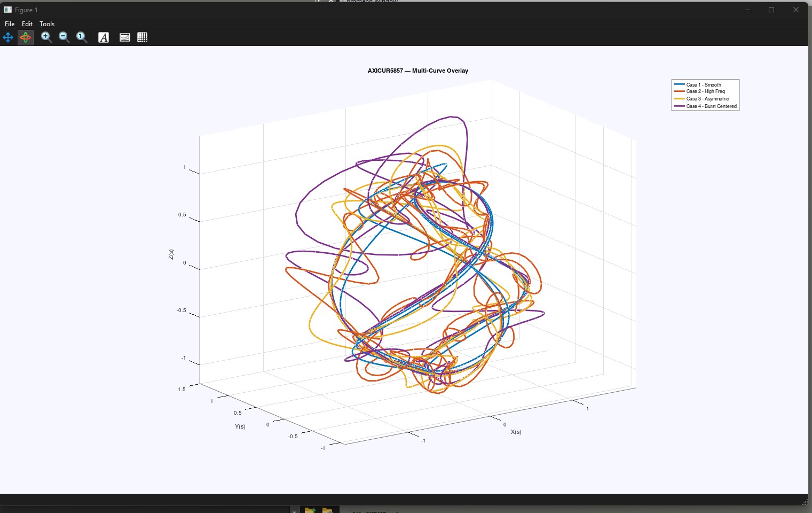Toggle the 3D Rotate tool

point(26,37)
